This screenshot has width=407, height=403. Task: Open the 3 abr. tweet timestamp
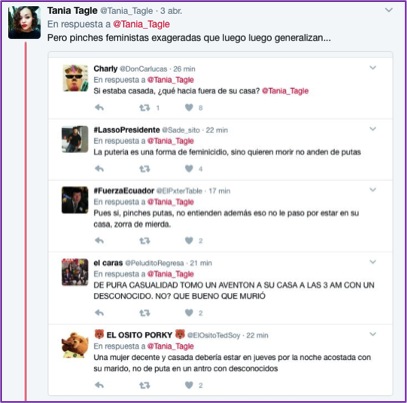tap(171, 11)
